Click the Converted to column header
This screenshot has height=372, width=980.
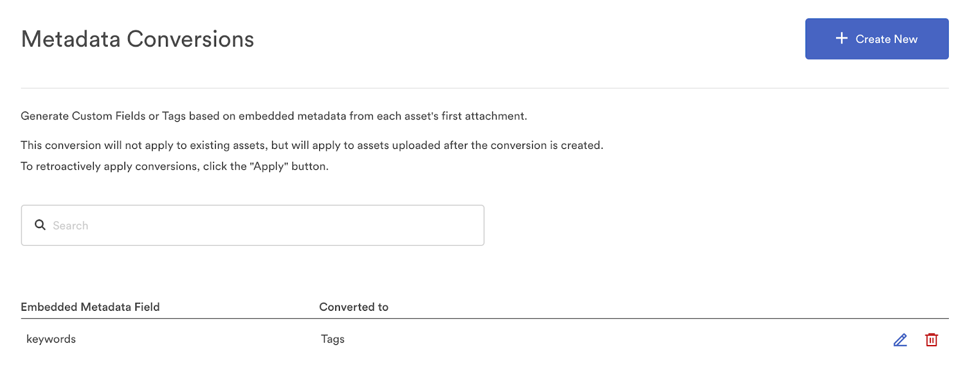[353, 307]
